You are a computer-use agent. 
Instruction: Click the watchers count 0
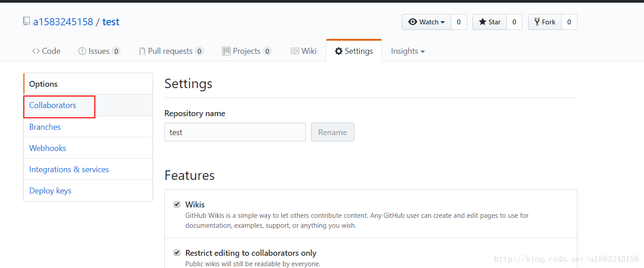(x=458, y=22)
